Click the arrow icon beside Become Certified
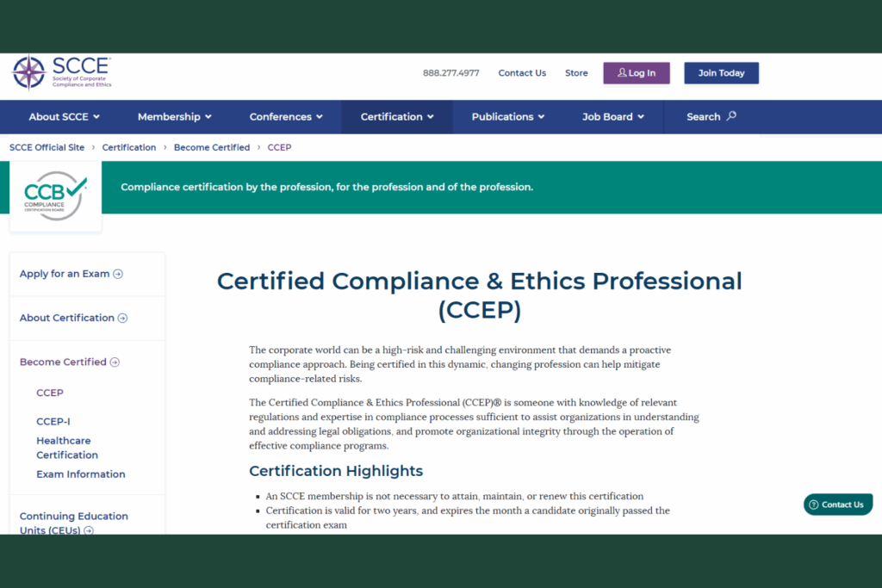The height and width of the screenshot is (588, 882). pos(115,362)
